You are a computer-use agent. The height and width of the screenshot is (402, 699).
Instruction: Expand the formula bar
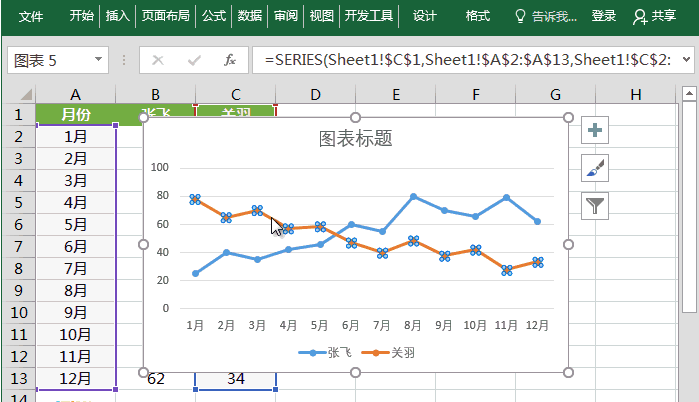tap(687, 60)
